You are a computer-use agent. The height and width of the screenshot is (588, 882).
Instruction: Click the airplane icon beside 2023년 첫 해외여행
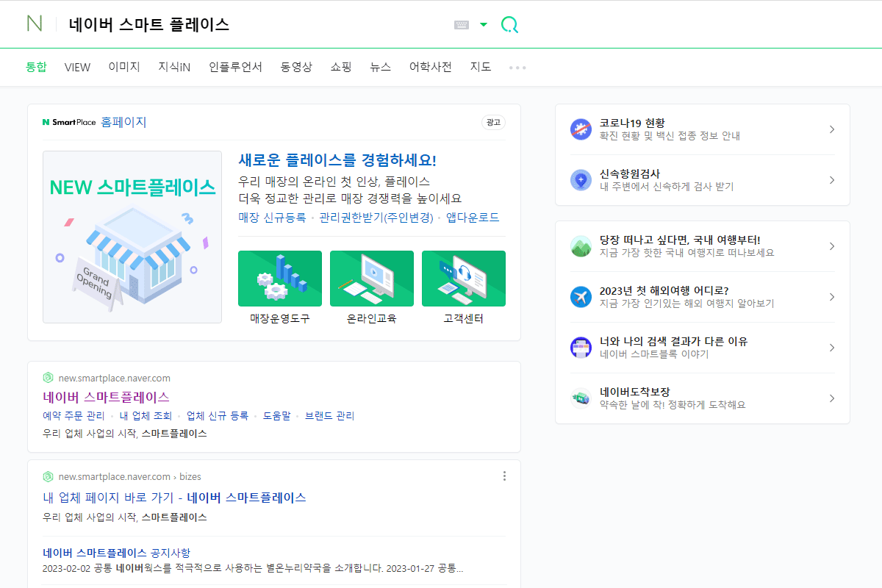(580, 297)
